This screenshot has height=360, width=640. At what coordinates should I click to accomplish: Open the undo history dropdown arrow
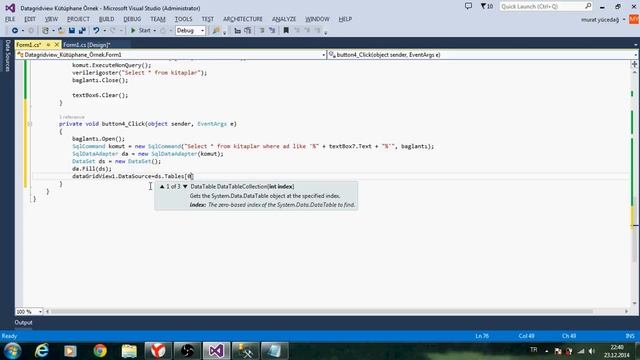[x=104, y=31]
